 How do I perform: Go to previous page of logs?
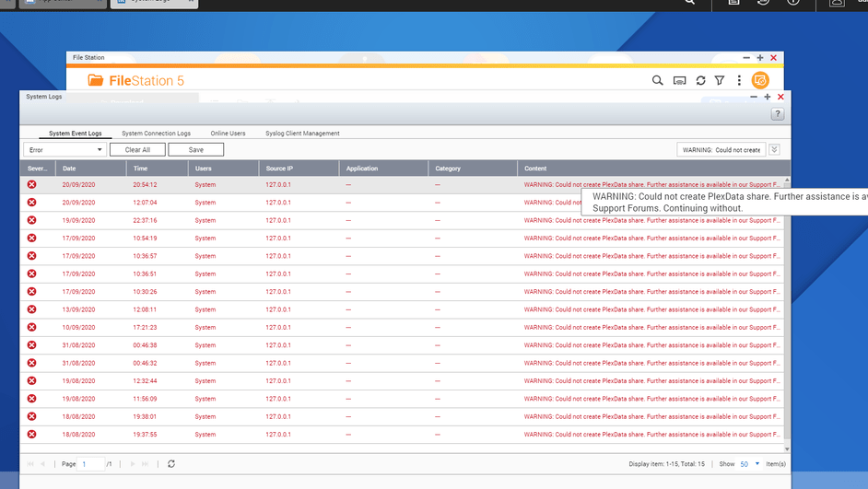tap(42, 463)
